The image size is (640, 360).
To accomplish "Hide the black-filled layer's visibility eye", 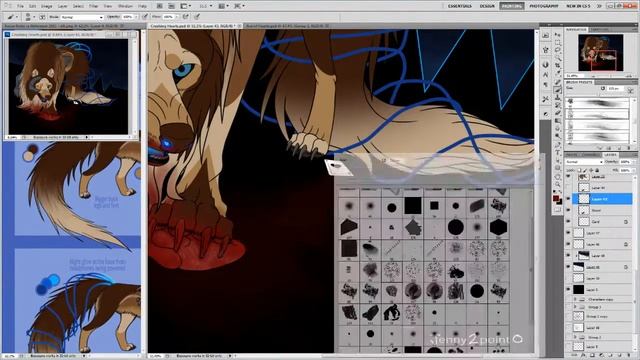I will pyautogui.click(x=568, y=289).
